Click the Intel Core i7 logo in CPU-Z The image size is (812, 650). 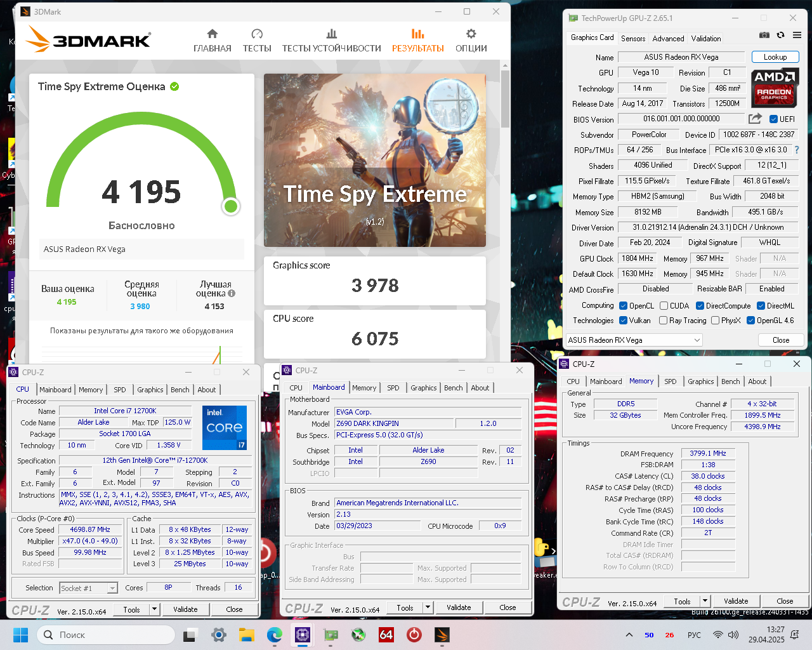(x=225, y=427)
